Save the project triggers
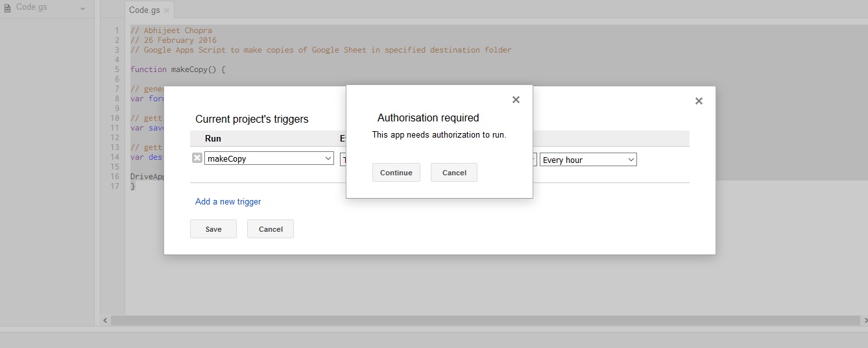This screenshot has height=348, width=868. pos(213,229)
